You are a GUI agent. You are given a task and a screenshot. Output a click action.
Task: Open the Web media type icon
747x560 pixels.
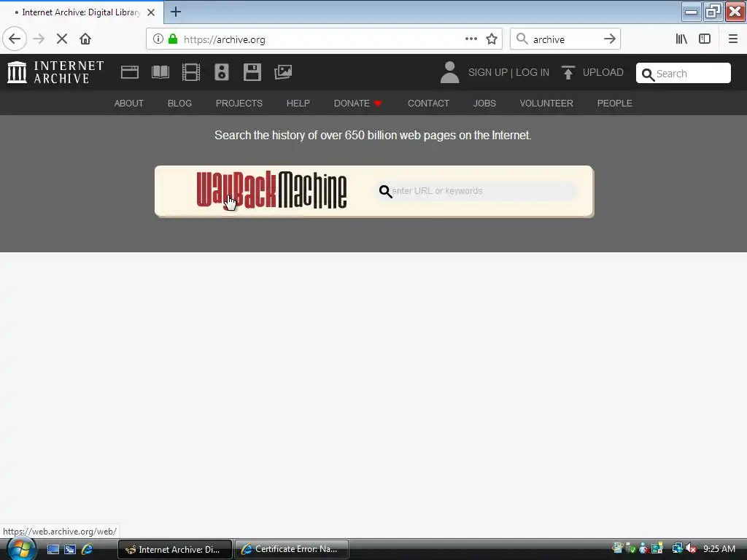click(130, 72)
